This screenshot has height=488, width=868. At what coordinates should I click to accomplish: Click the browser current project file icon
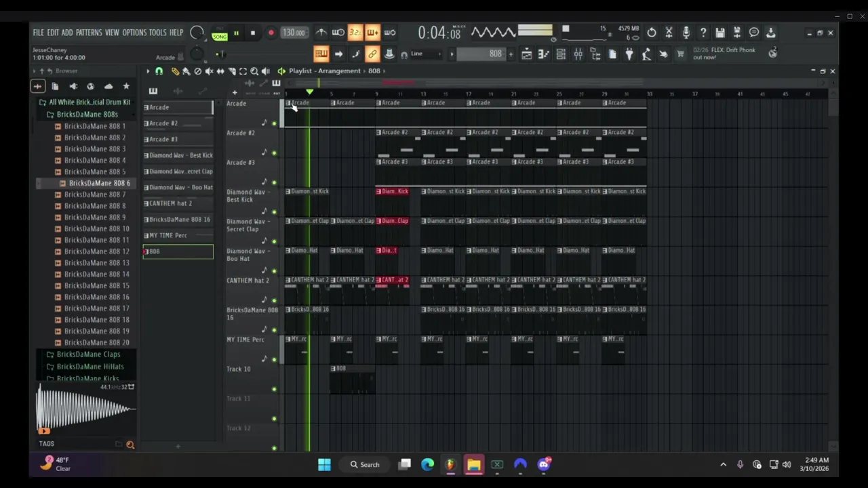[x=55, y=86]
